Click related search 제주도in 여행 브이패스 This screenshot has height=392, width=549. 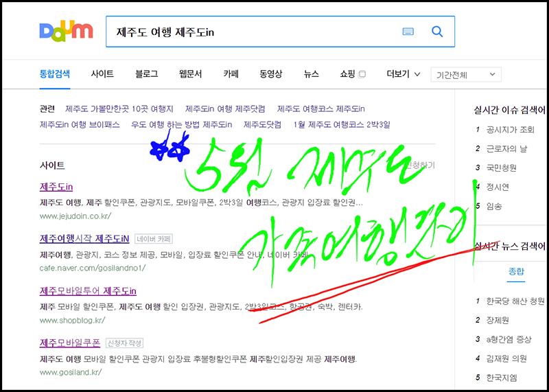80,124
